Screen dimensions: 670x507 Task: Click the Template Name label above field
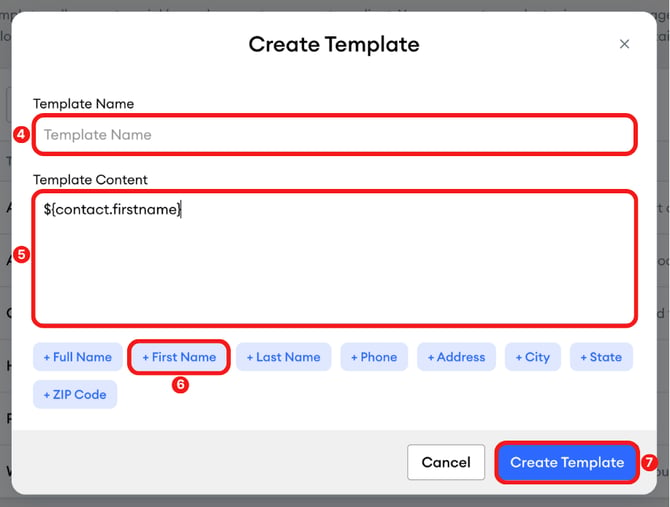(x=83, y=104)
